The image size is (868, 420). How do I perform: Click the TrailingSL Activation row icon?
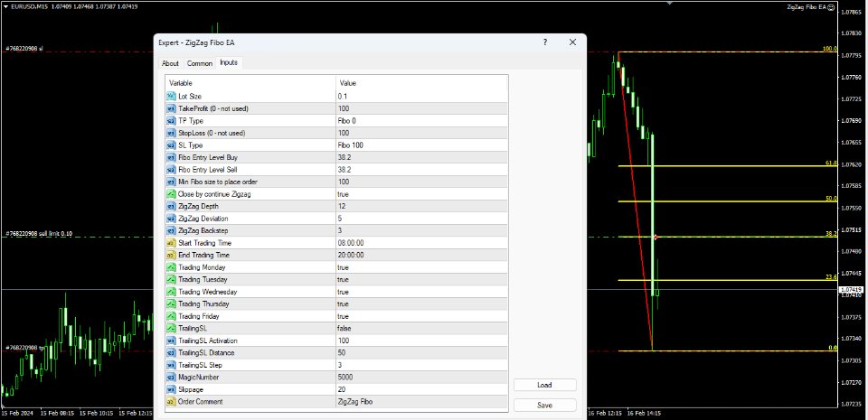[x=171, y=341]
